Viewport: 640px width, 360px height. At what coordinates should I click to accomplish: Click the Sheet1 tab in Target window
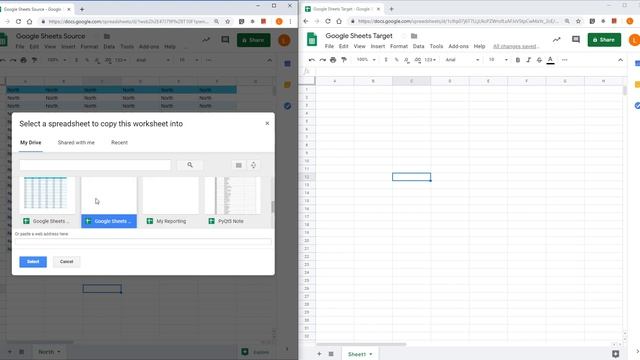(356, 354)
